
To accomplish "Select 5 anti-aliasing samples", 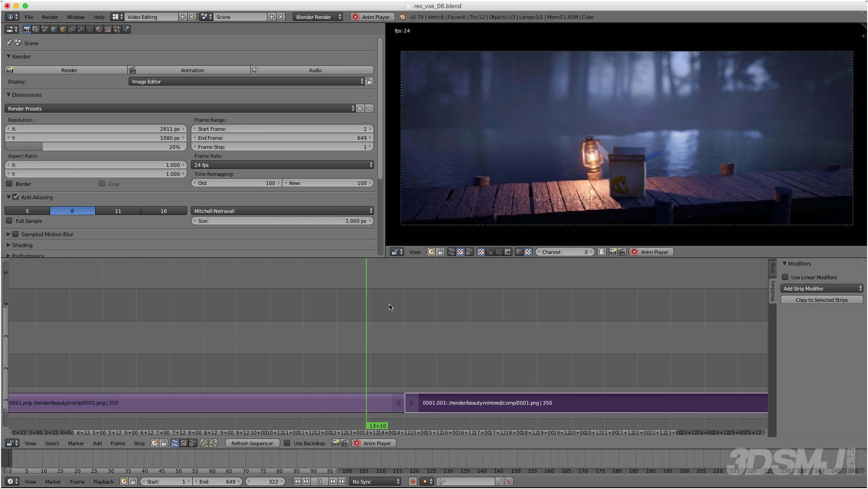I will coord(27,211).
